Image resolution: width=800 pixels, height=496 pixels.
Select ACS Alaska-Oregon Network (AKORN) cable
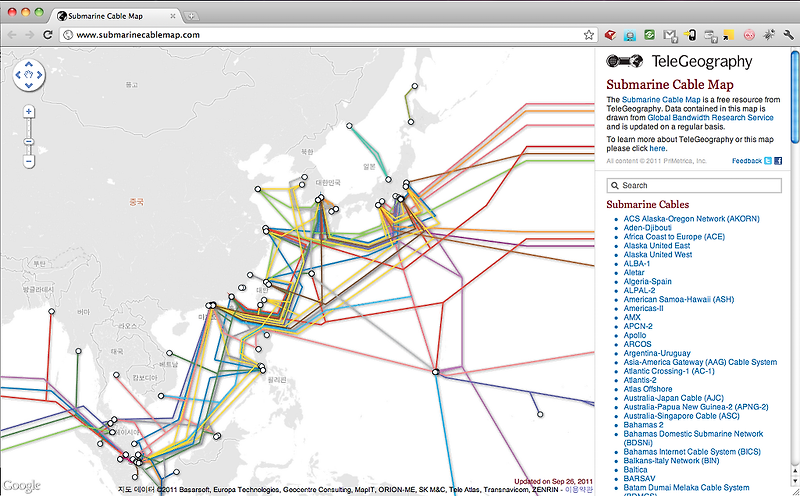coord(691,218)
